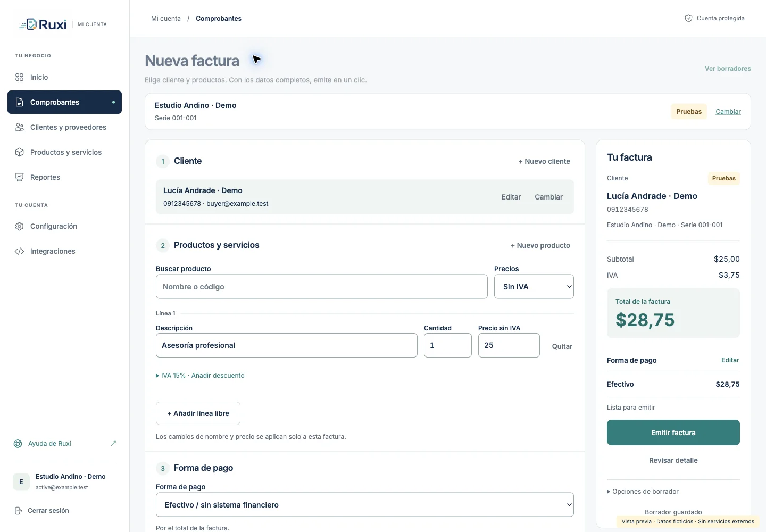The width and height of the screenshot is (766, 532).
Task: Click the Lista para emitir status
Action: pyautogui.click(x=631, y=408)
